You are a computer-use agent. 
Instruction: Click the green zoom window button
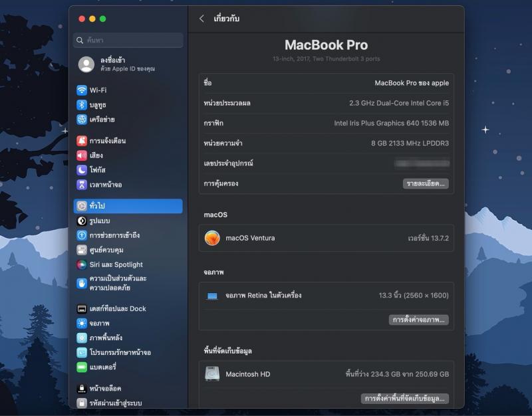(x=103, y=19)
